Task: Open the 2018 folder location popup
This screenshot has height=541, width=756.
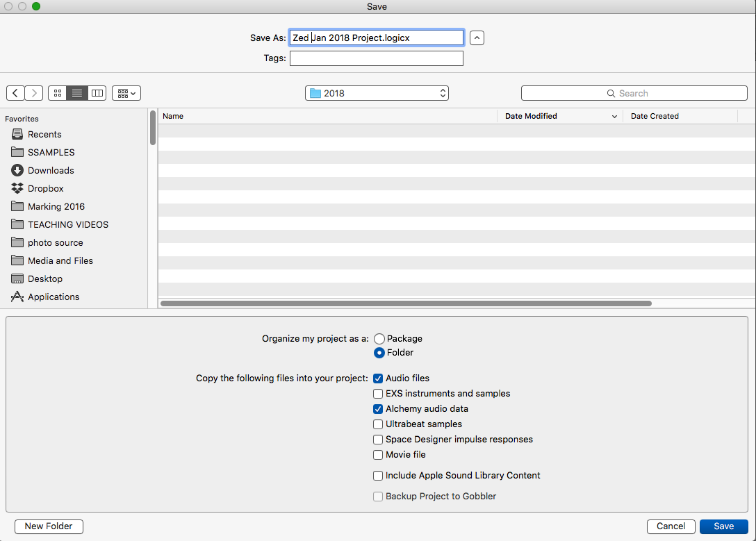Action: coord(377,93)
